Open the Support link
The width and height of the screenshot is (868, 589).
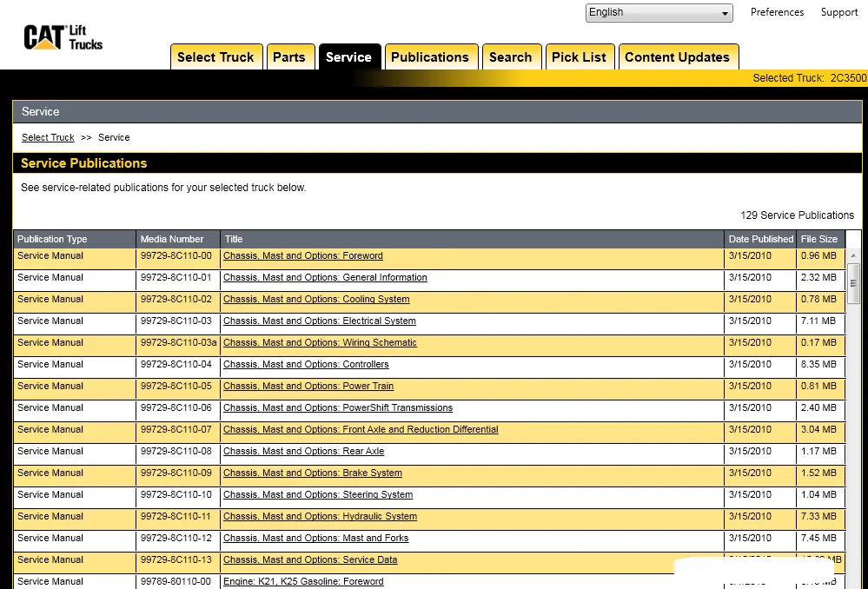838,12
